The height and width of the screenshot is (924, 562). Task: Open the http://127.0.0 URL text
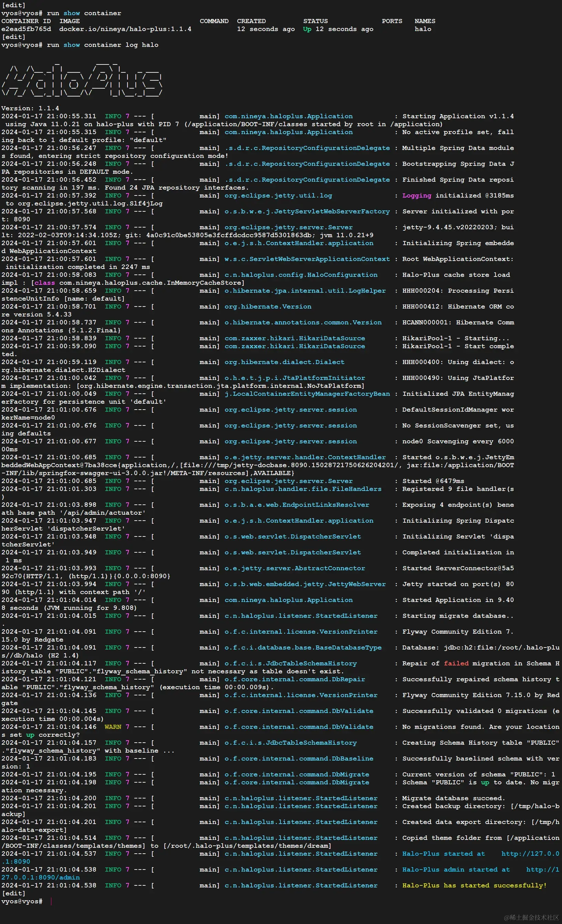tap(531, 854)
